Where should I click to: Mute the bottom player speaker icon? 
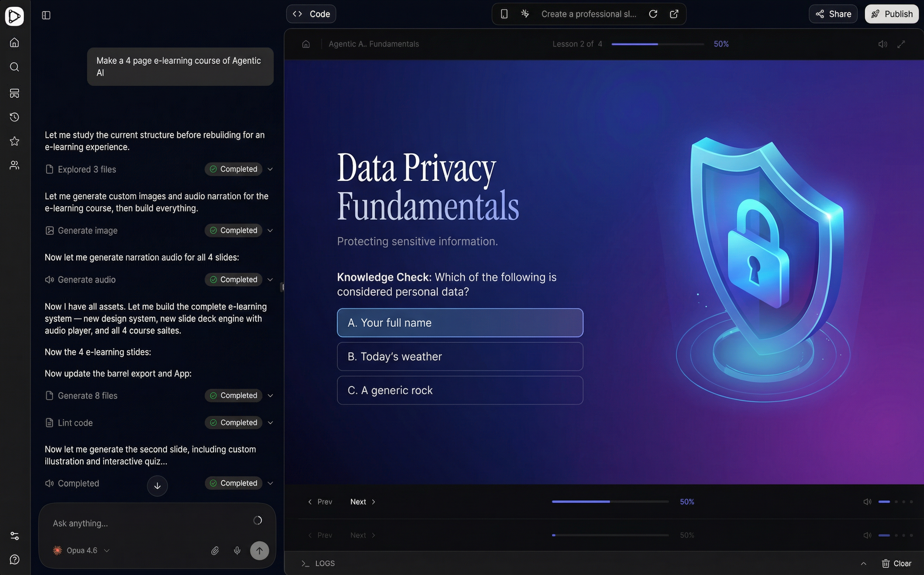pyautogui.click(x=868, y=501)
